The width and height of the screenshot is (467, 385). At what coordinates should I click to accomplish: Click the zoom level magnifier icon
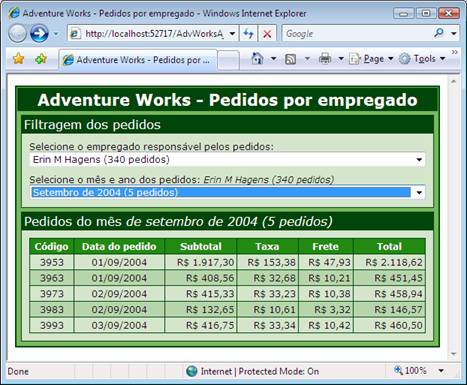398,370
